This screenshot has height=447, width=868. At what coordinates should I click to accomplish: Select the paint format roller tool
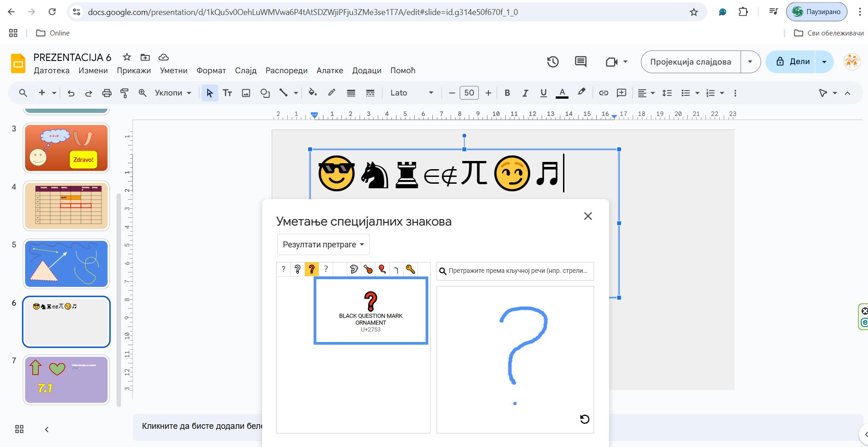point(124,93)
